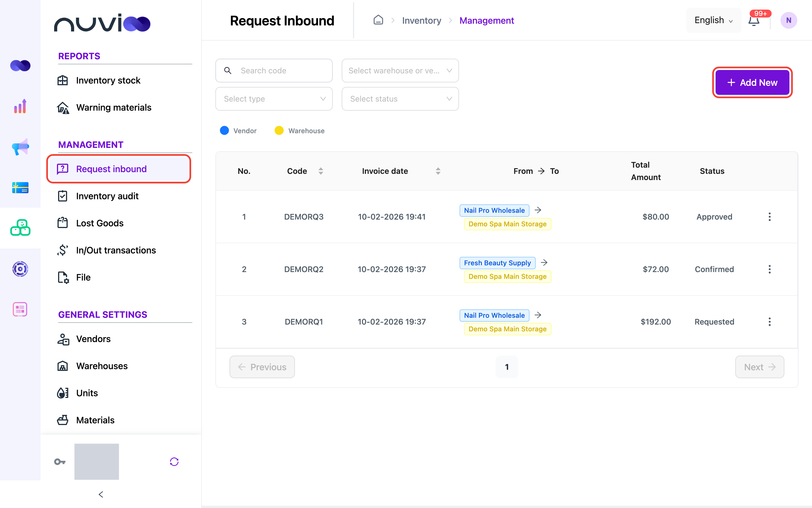Screen dimensions: 812x508
Task: Open Vendors settings
Action: tap(93, 339)
